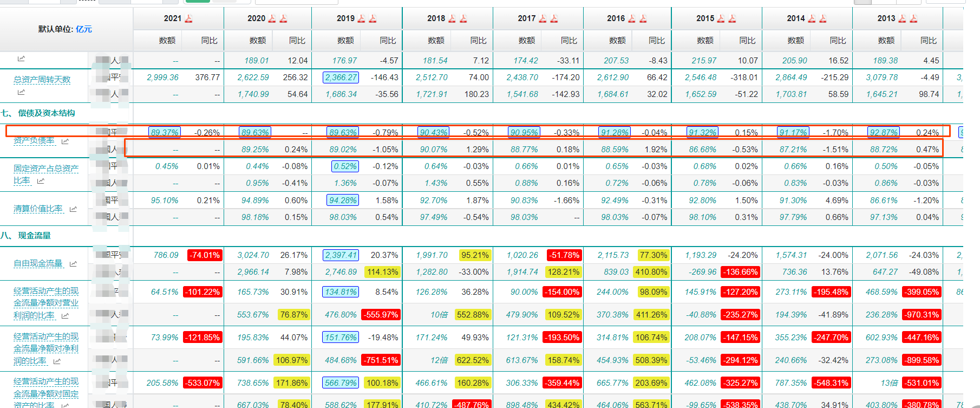The height and width of the screenshot is (408, 980).
Task: Open the 资产负债率 metric link
Action: 34,141
